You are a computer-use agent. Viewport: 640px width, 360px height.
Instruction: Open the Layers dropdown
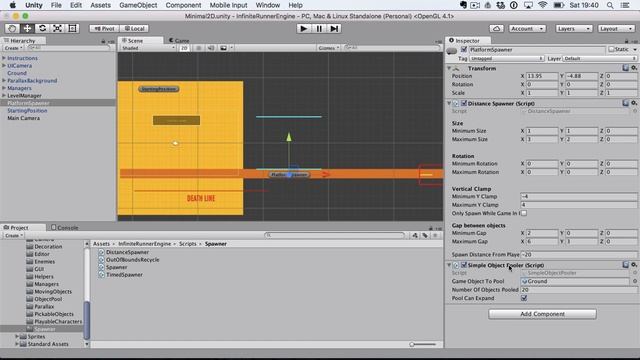573,29
